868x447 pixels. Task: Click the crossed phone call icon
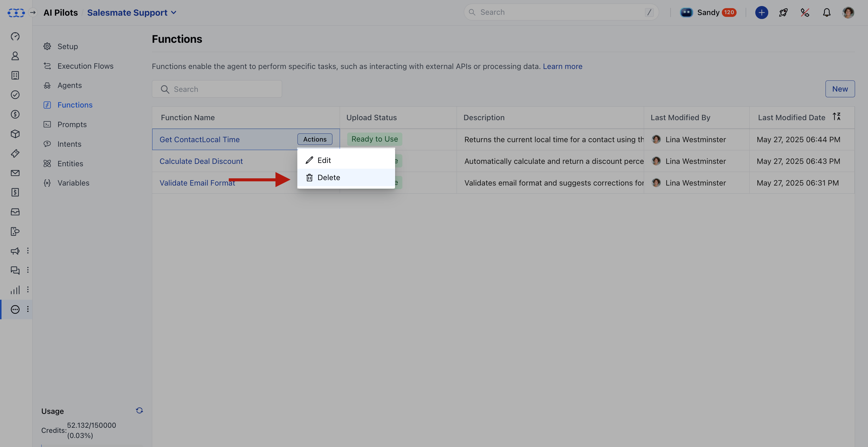point(805,12)
